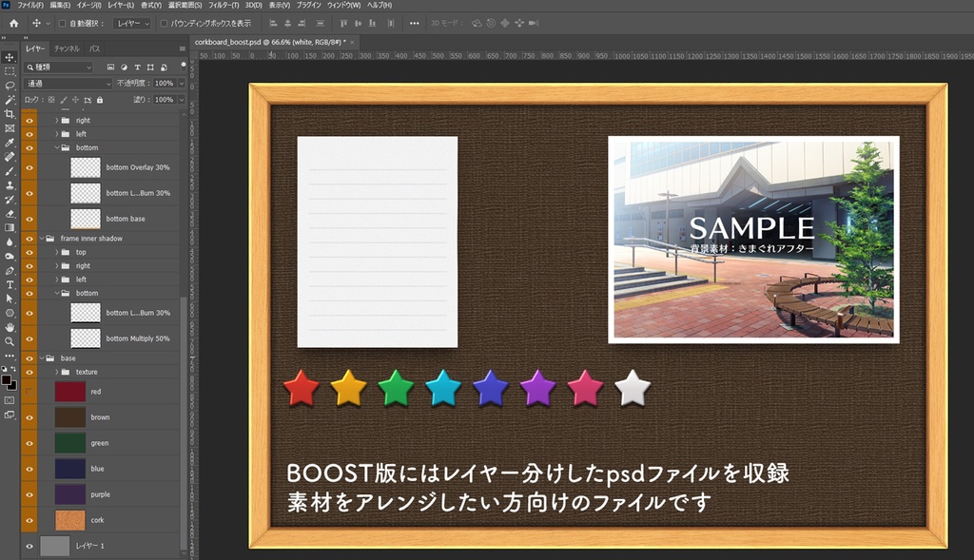Select the Gradient tool
The width and height of the screenshot is (974, 560).
click(10, 228)
